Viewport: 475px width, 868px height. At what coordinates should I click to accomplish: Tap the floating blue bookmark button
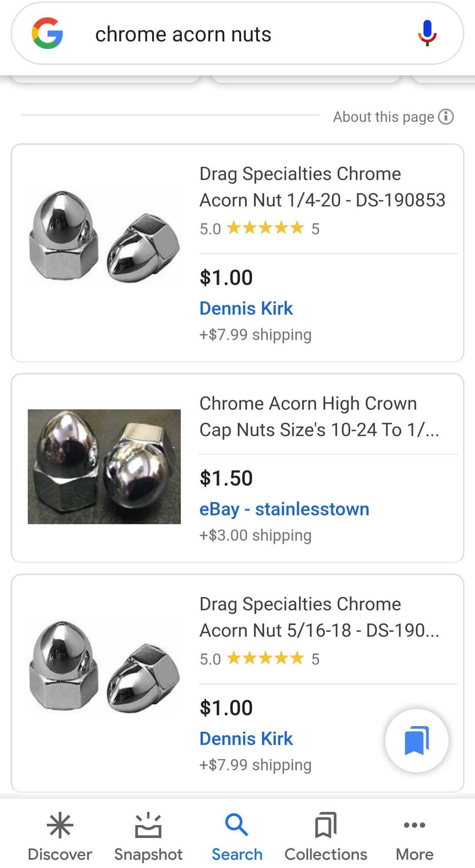[x=416, y=740]
